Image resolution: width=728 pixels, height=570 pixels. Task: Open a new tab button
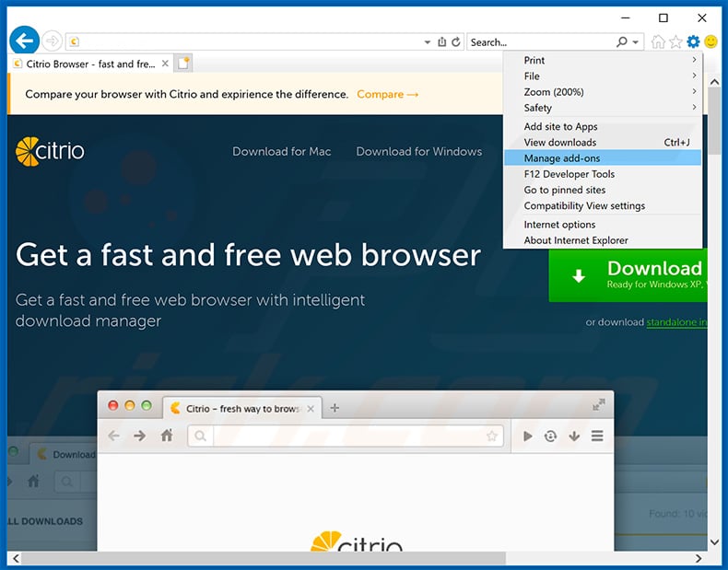point(183,64)
